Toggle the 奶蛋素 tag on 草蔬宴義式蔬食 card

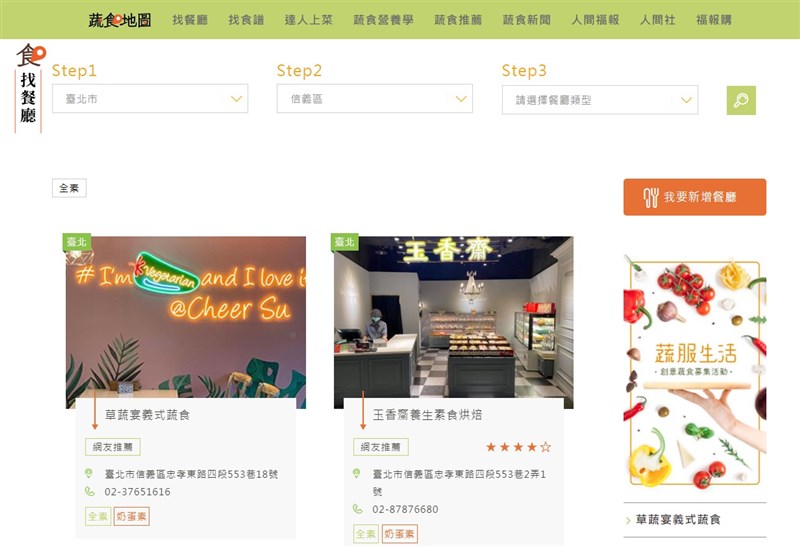132,516
